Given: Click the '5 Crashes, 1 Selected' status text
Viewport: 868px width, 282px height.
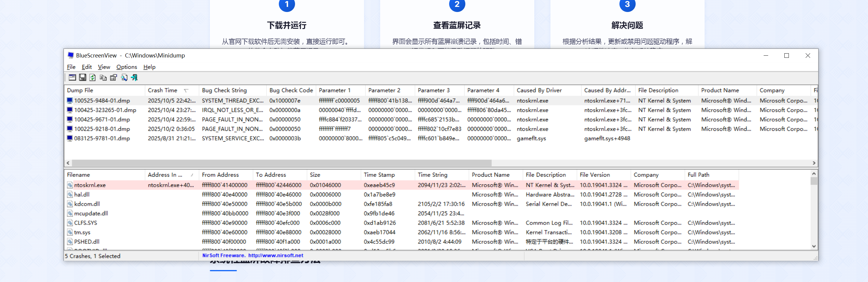Looking at the screenshot, I should (93, 256).
